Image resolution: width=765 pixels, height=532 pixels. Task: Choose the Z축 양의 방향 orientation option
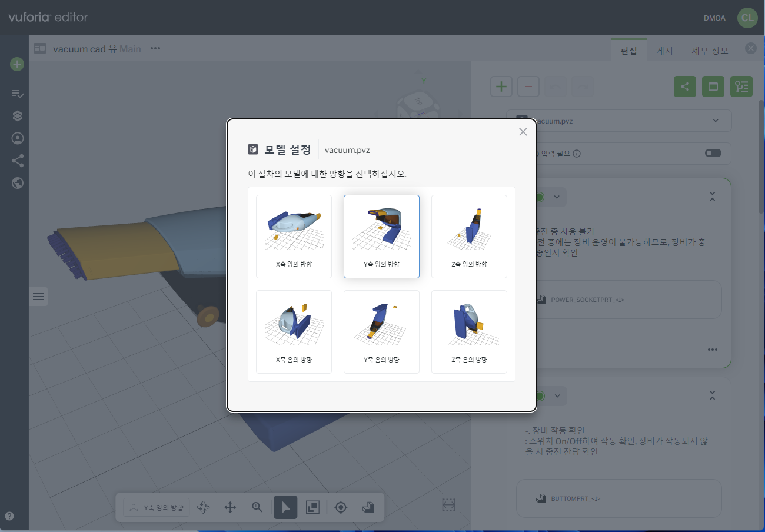(469, 236)
